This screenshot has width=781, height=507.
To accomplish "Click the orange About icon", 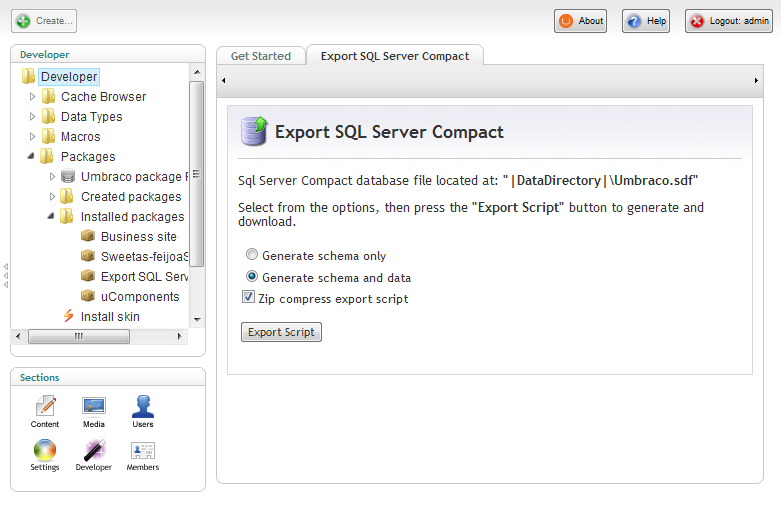I will [x=566, y=21].
